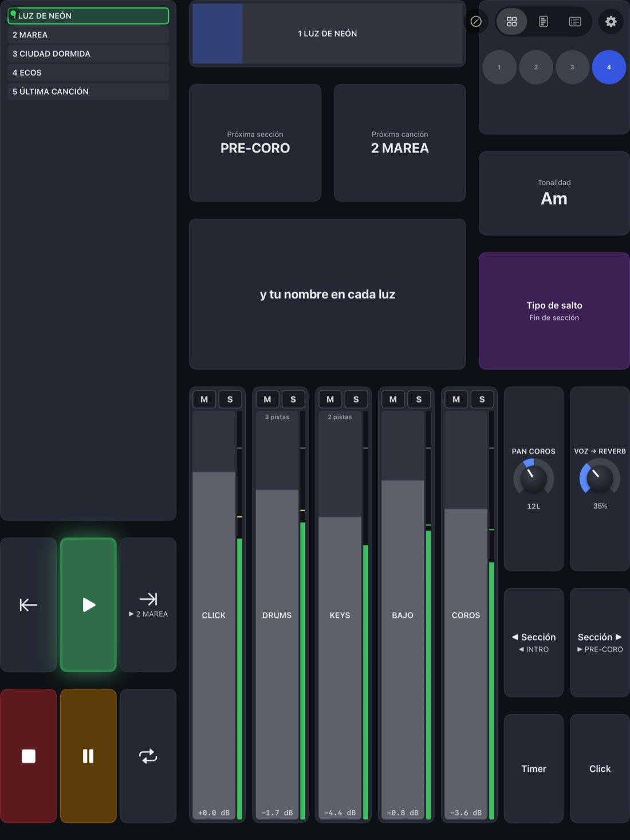Viewport: 630px width, 840px height.
Task: Click the COROS channel fader
Action: coord(466,615)
